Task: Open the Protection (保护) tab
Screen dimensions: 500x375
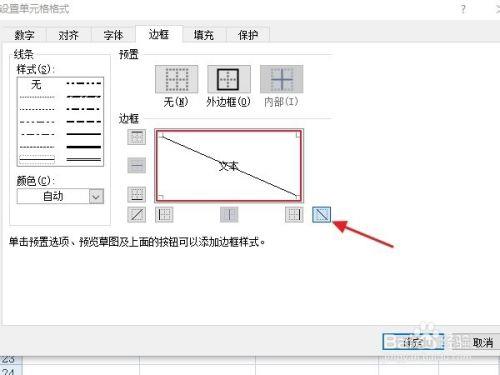Action: point(248,35)
